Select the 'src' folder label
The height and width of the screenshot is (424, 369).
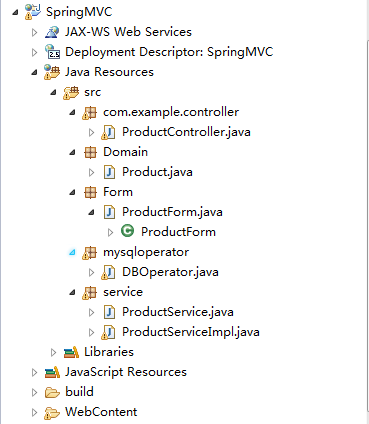92,92
